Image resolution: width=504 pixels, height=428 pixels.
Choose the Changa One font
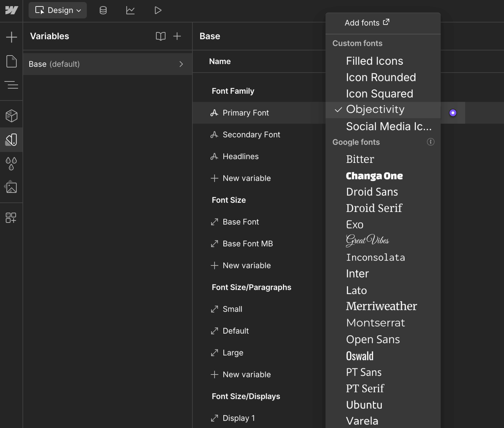coord(374,176)
